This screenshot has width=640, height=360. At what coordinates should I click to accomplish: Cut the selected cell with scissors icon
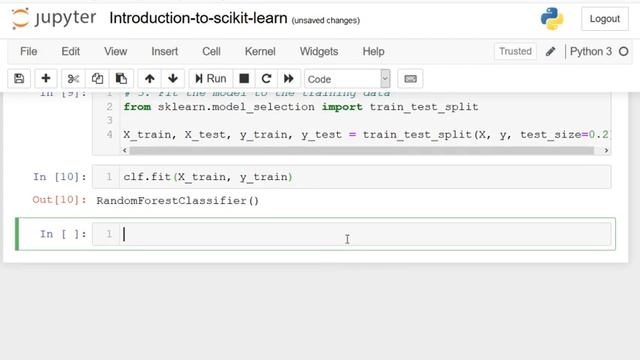(x=73, y=79)
